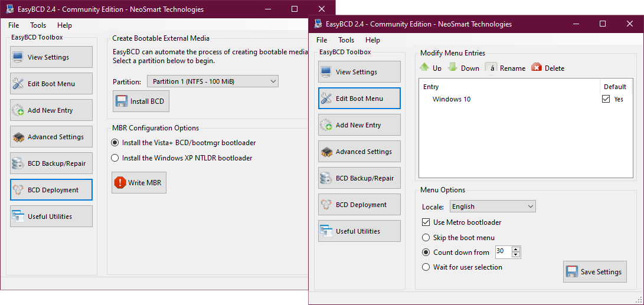Open Edit Boot Menu in the back window
The image size is (644, 305).
[x=51, y=84]
